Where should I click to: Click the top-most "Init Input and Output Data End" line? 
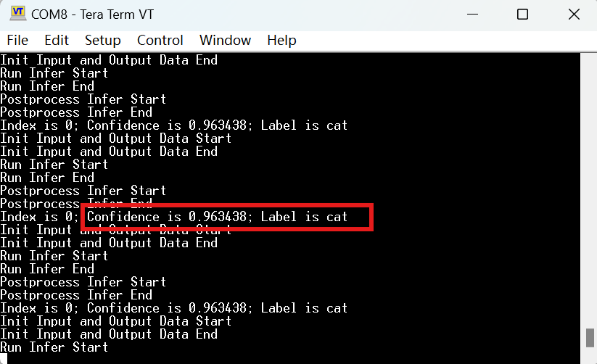pyautogui.click(x=109, y=60)
